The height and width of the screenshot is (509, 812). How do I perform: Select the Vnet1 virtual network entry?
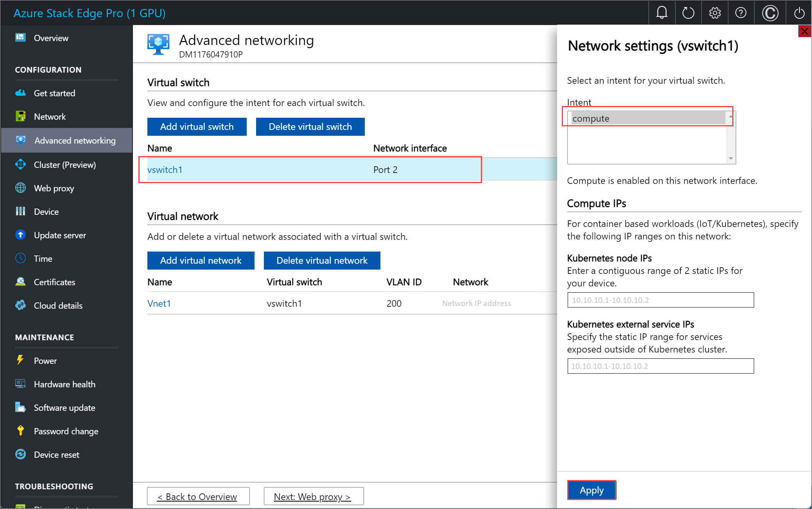pyautogui.click(x=159, y=303)
